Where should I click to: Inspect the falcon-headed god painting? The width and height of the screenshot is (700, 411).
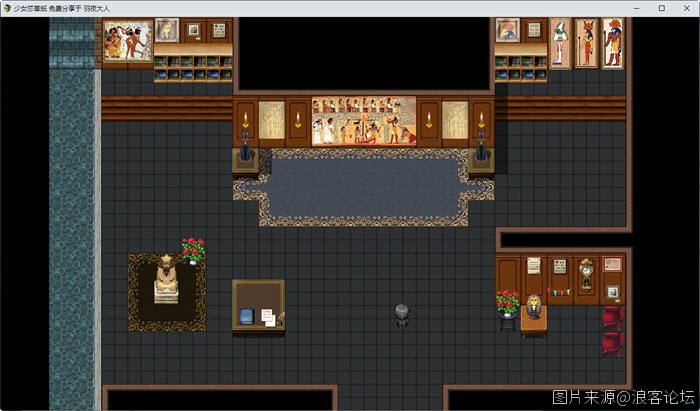point(612,44)
